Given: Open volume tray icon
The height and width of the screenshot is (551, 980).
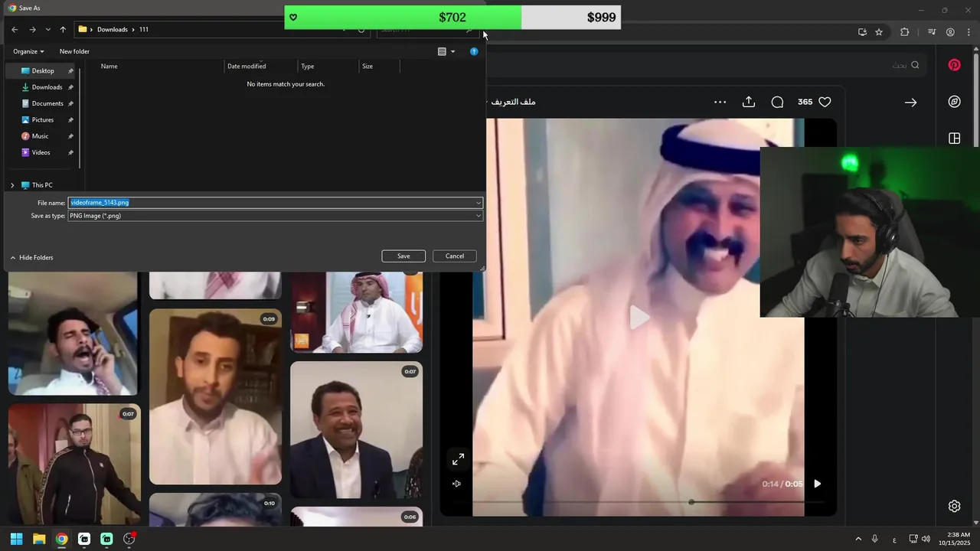Looking at the screenshot, I should (x=926, y=540).
